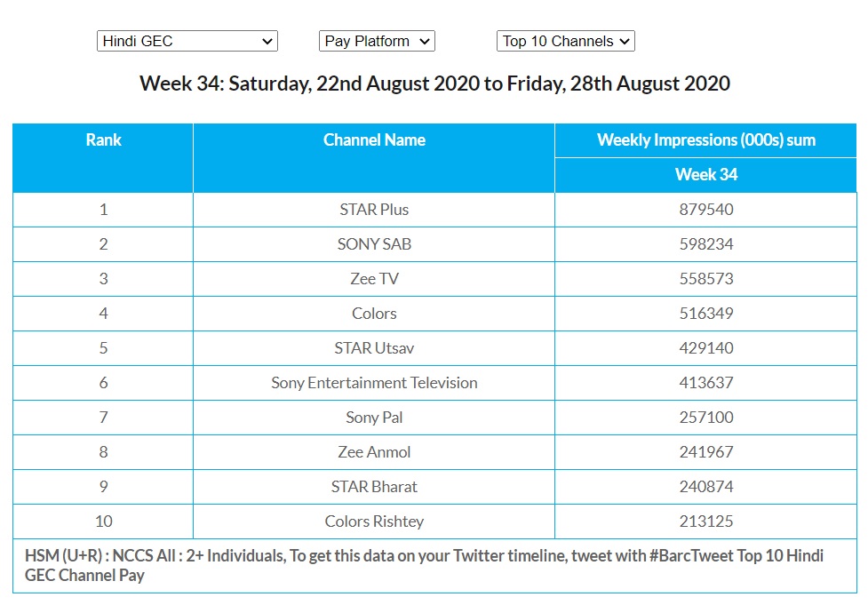Viewport: 868px width, 605px height.
Task: Open the Hindi GEC genre dropdown
Action: point(187,41)
